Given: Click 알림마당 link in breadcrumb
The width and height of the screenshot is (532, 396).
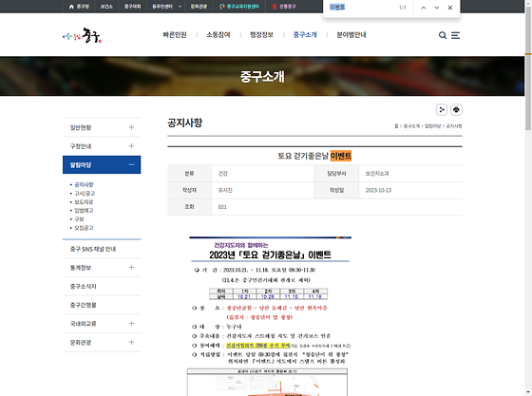Looking at the screenshot, I should 432,126.
